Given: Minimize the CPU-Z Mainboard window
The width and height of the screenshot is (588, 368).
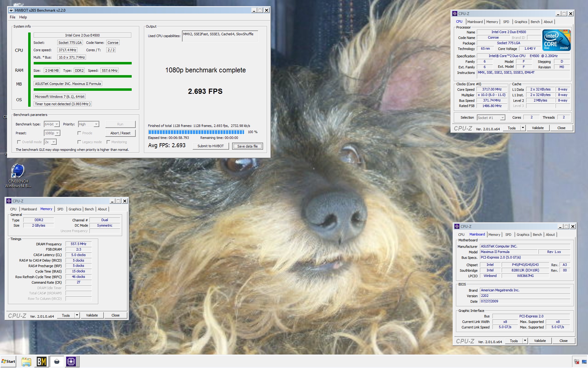Looking at the screenshot, I should pos(560,226).
